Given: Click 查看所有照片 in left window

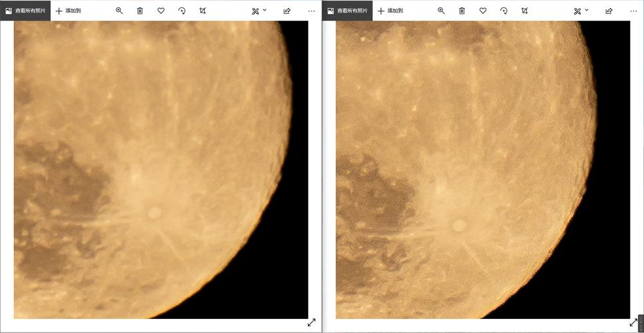Looking at the screenshot, I should 25,11.
